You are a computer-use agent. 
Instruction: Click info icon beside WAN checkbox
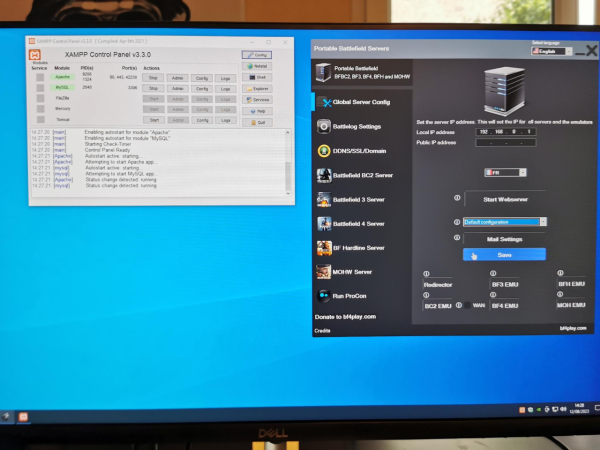pyautogui.click(x=458, y=305)
